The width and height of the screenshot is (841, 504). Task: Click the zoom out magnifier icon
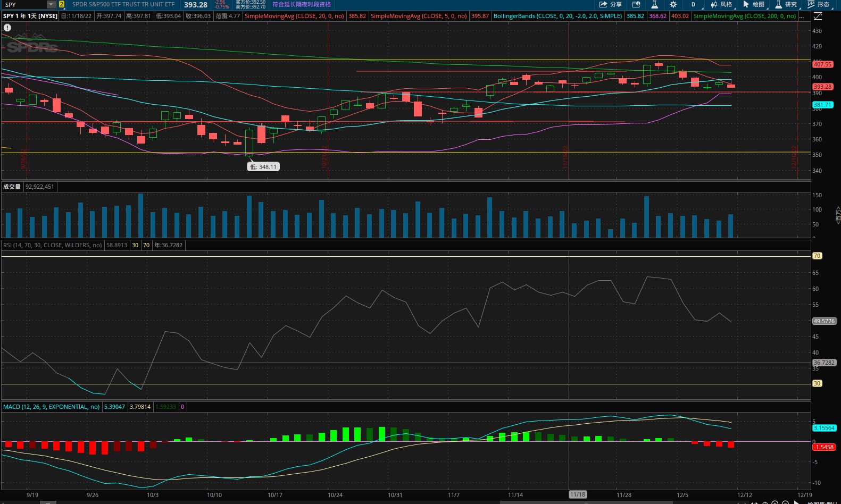pos(785,502)
